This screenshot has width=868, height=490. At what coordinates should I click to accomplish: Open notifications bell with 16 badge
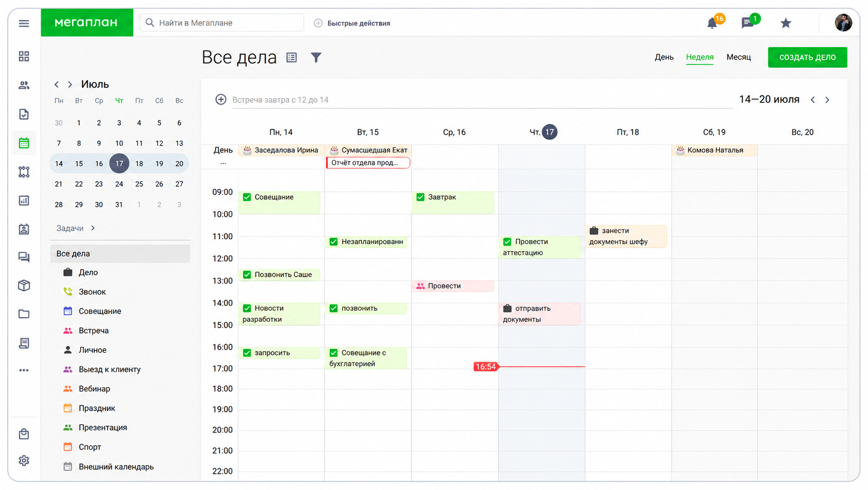(712, 23)
